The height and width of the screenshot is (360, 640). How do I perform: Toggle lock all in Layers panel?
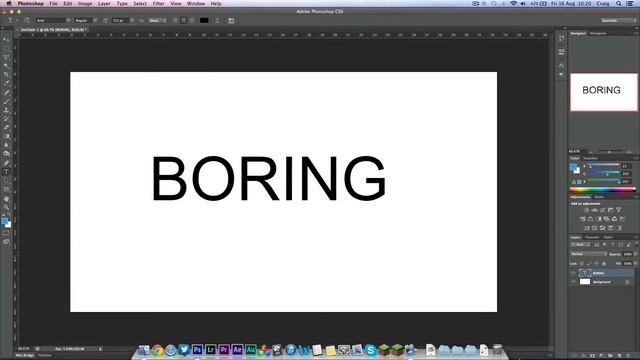(x=604, y=264)
